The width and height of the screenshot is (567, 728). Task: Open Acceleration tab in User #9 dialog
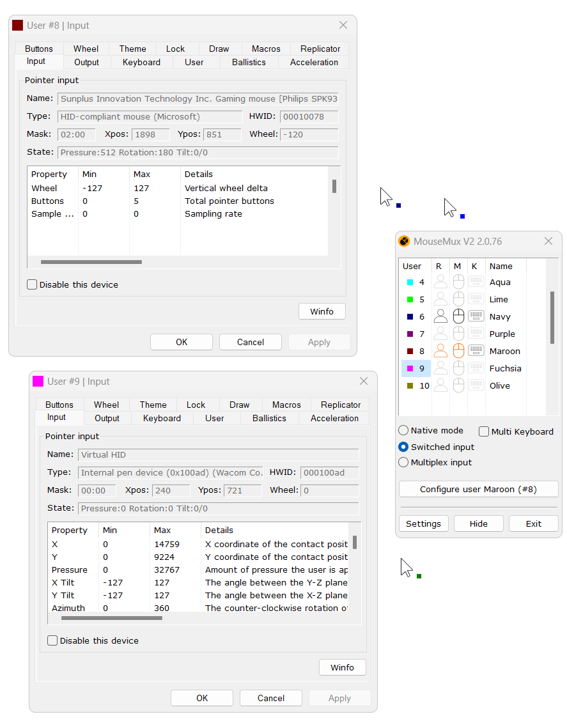pos(334,418)
